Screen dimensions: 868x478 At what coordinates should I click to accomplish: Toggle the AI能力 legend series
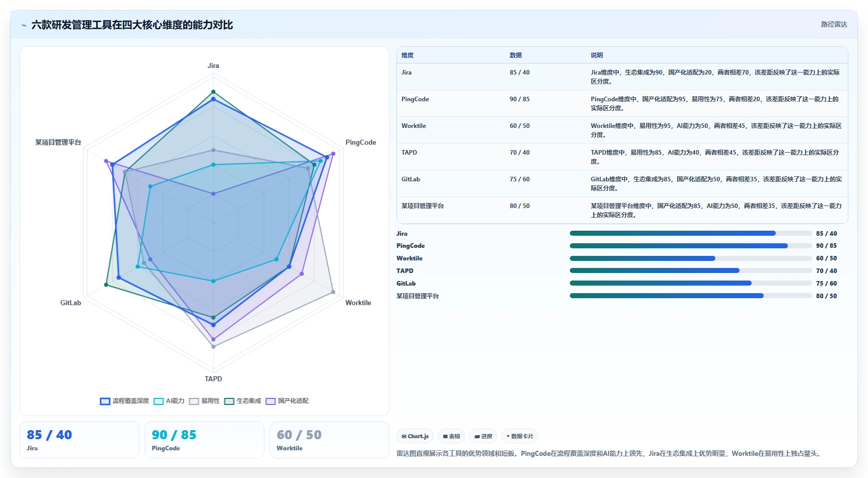169,401
